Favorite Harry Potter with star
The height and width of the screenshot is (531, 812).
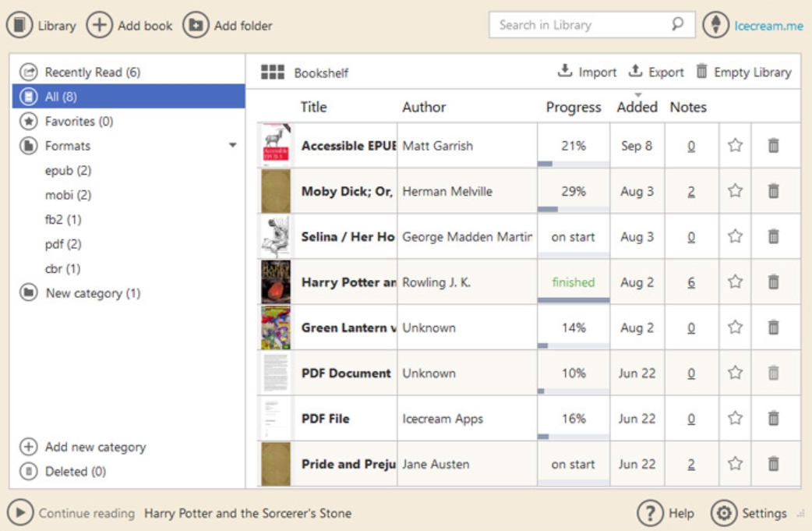tap(736, 281)
